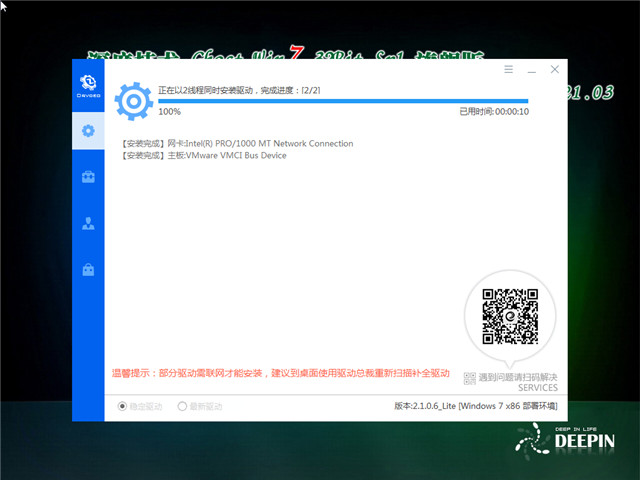Click the red 温馨提示 warning text

tap(281, 373)
